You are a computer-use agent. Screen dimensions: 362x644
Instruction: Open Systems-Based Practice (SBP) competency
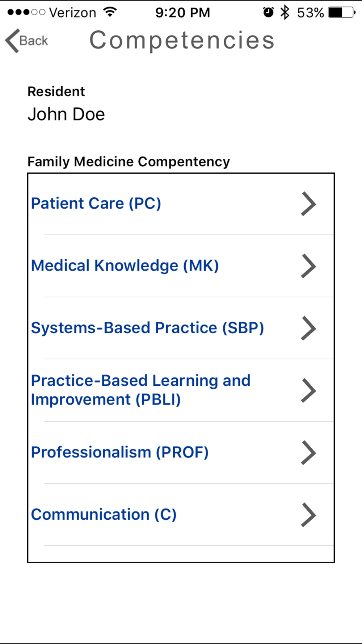coord(147,328)
